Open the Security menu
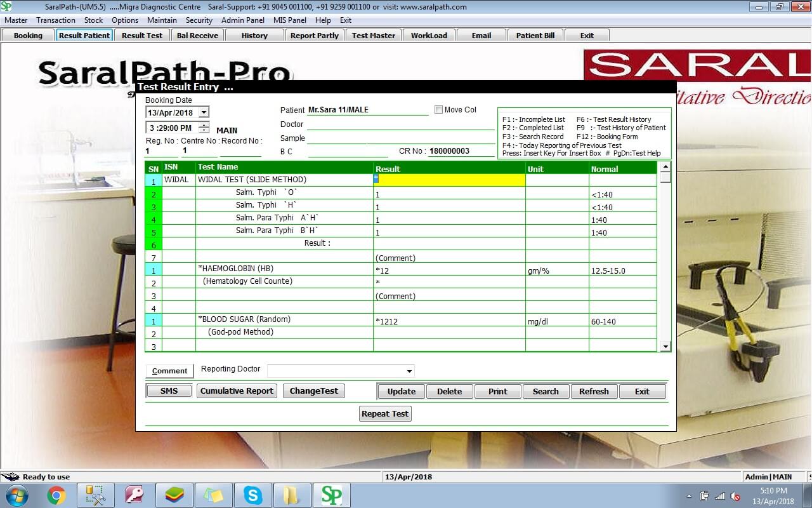Image resolution: width=812 pixels, height=508 pixels. coord(199,20)
